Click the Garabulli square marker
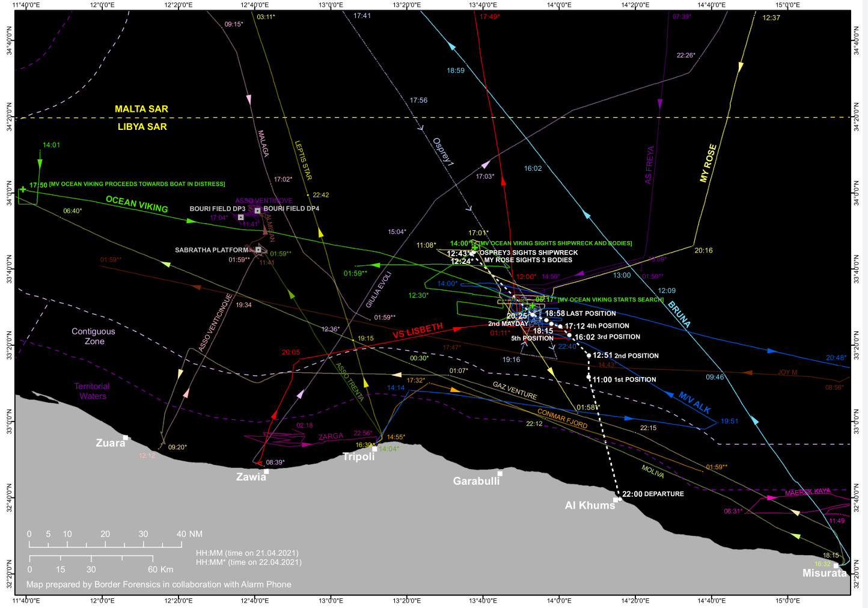 500,474
